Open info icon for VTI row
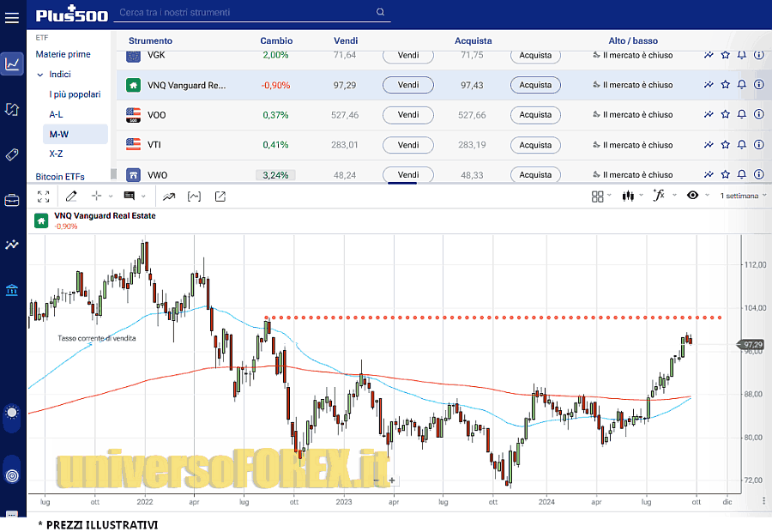Viewport: 772px width, 532px height. tap(758, 145)
